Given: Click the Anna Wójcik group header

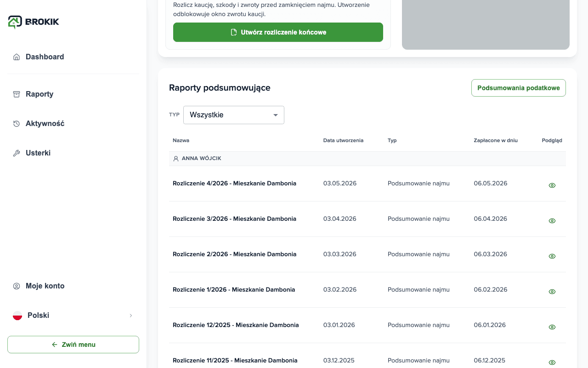Looking at the screenshot, I should click(367, 158).
